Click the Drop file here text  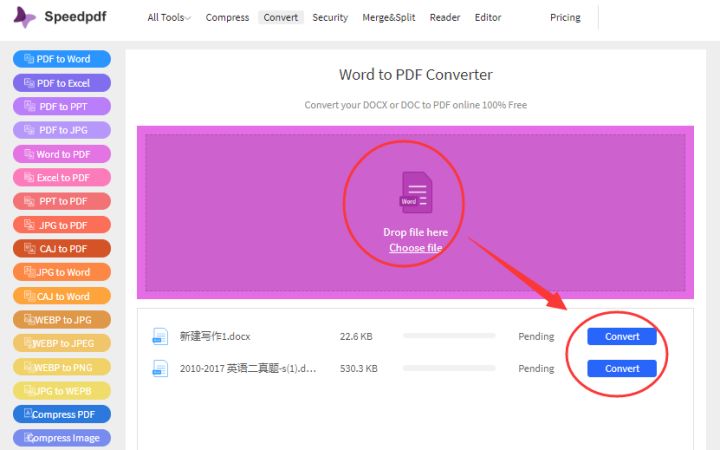coord(416,232)
